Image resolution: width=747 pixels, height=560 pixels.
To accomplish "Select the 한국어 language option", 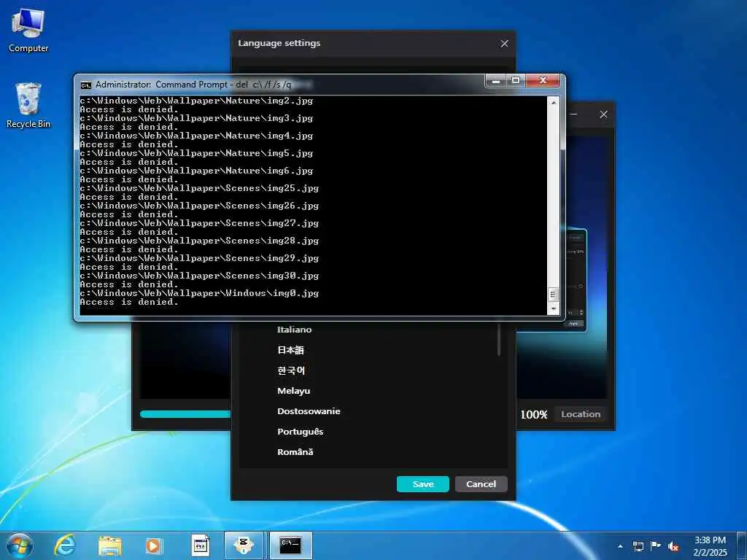I will [x=291, y=370].
